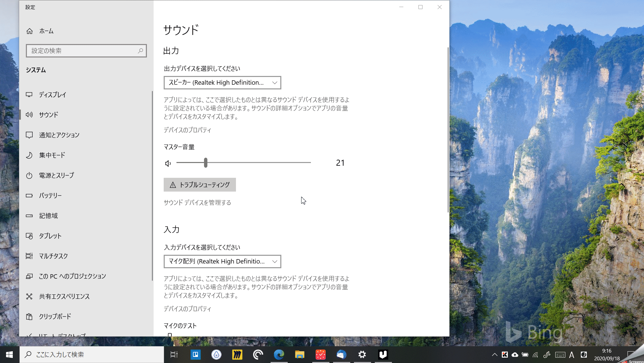644x363 pixels.
Task: Click the moon icon beside 集中モード
Action: pos(29,155)
